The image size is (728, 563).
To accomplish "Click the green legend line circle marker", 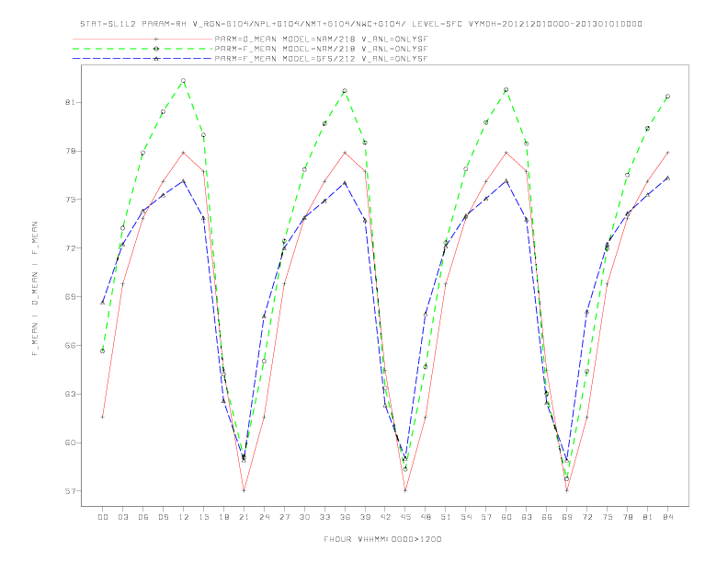I will 156,49.
